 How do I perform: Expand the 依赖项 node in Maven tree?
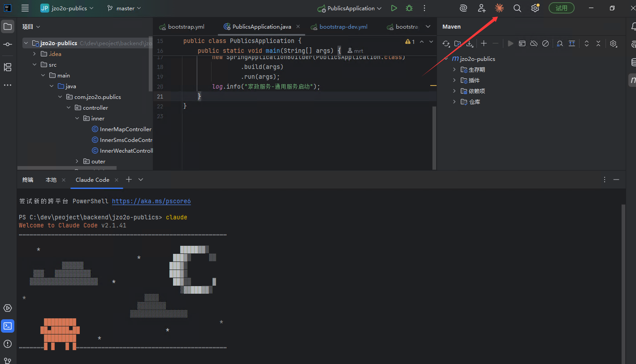[x=454, y=91]
